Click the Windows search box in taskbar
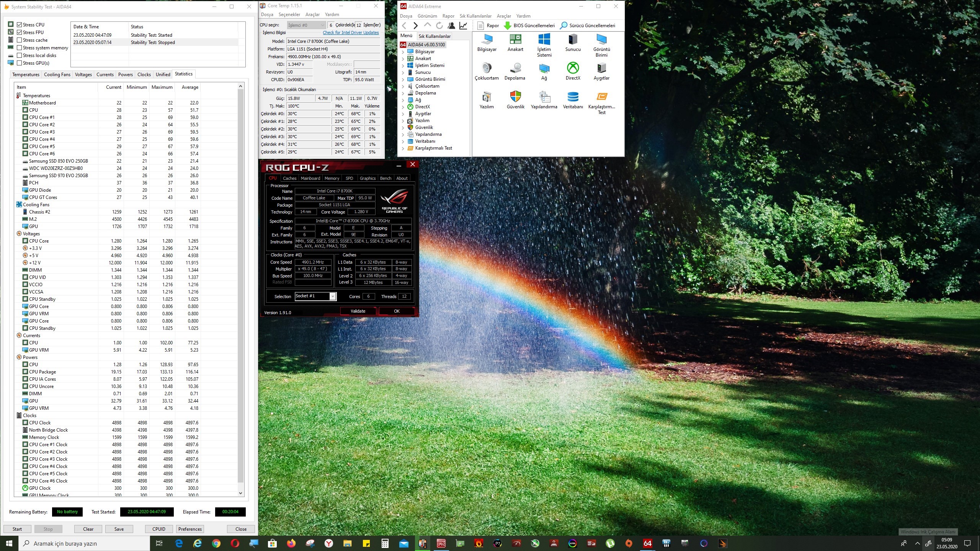Image resolution: width=980 pixels, height=551 pixels. [x=84, y=543]
